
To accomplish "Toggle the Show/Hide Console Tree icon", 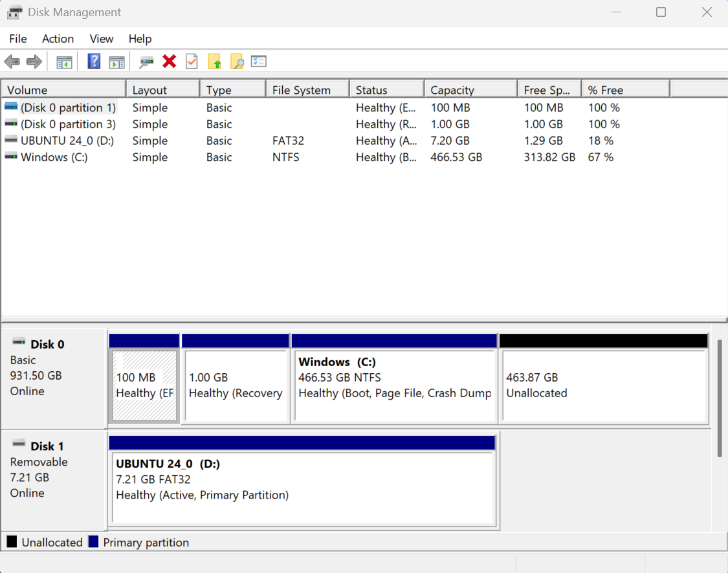I will 63,61.
